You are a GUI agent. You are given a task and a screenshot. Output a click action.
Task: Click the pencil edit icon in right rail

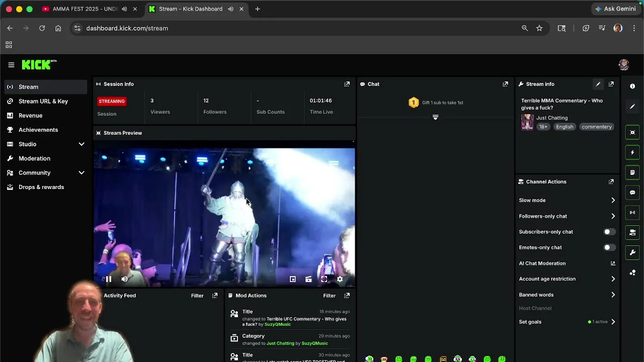632,107
